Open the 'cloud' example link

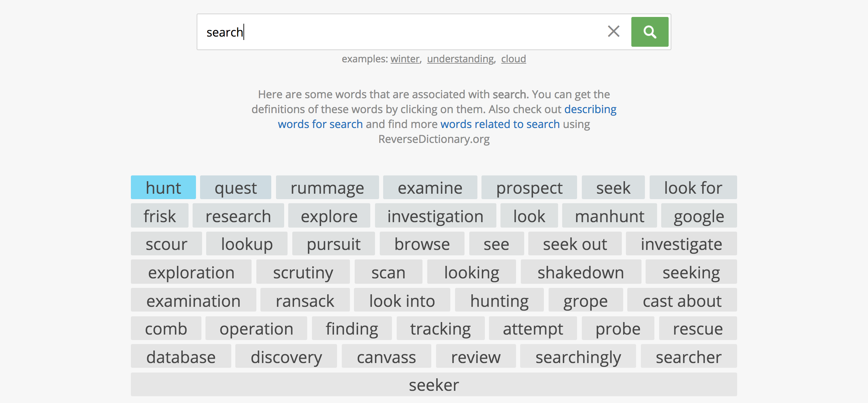pos(513,59)
